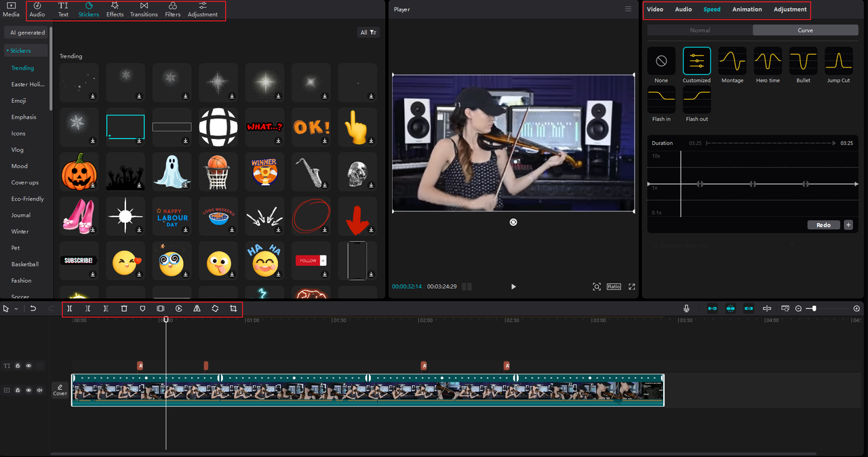Switch to the Animation tab
868x457 pixels.
coord(747,9)
